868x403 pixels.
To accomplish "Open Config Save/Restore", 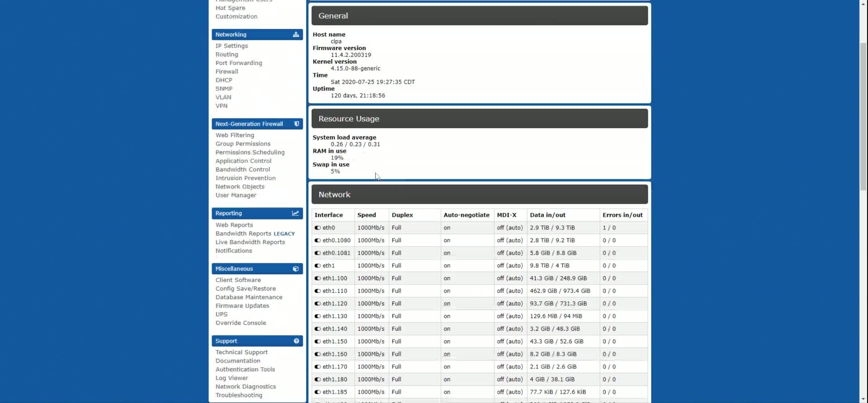I will pos(245,289).
